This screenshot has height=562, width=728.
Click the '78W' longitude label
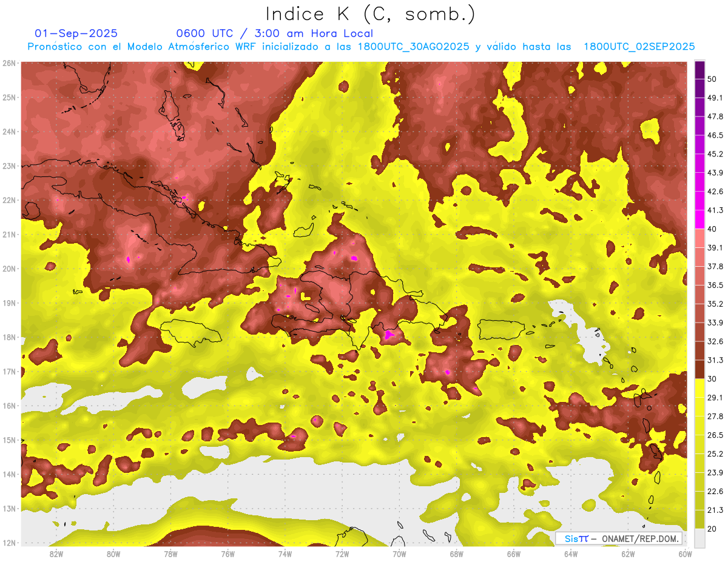click(x=170, y=554)
